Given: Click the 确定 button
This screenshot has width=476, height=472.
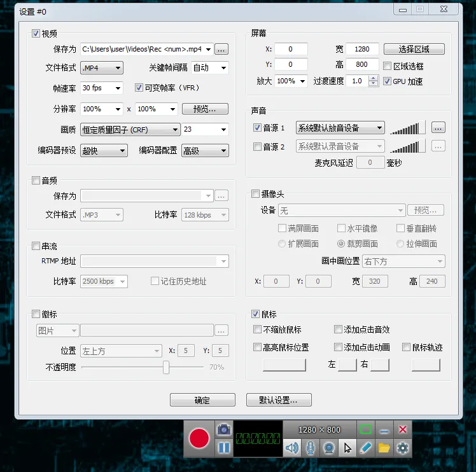Looking at the screenshot, I should [x=202, y=399].
